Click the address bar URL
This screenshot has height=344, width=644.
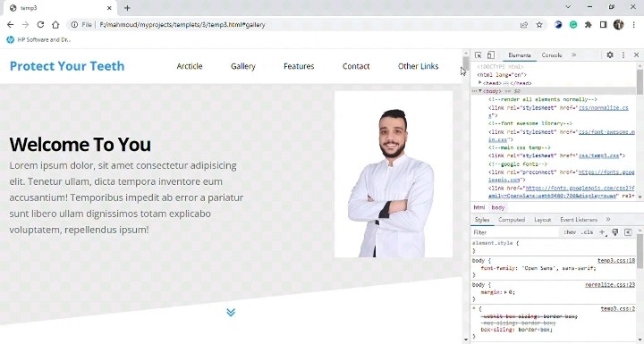182,25
